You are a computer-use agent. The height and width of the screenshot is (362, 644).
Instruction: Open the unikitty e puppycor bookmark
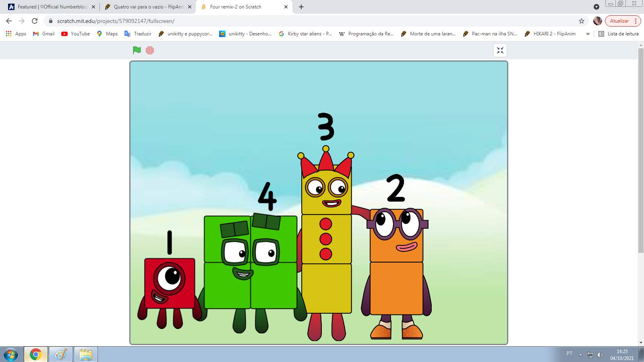point(185,34)
